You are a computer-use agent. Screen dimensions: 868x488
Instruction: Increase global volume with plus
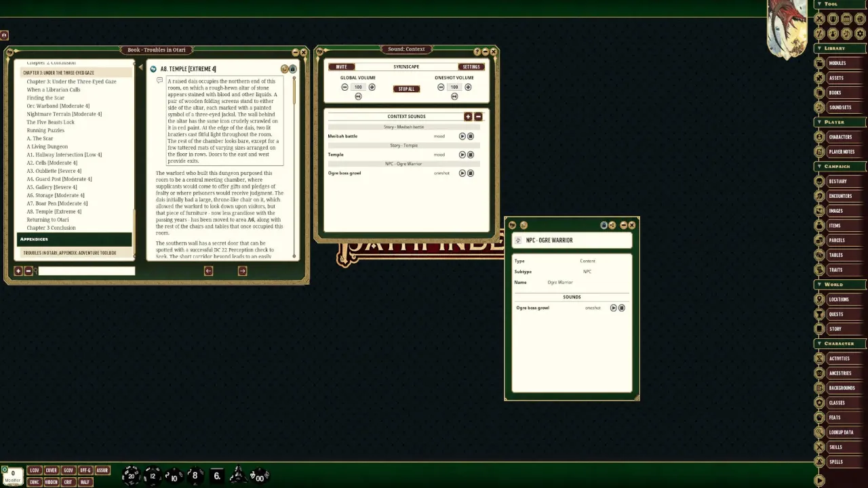tap(372, 87)
